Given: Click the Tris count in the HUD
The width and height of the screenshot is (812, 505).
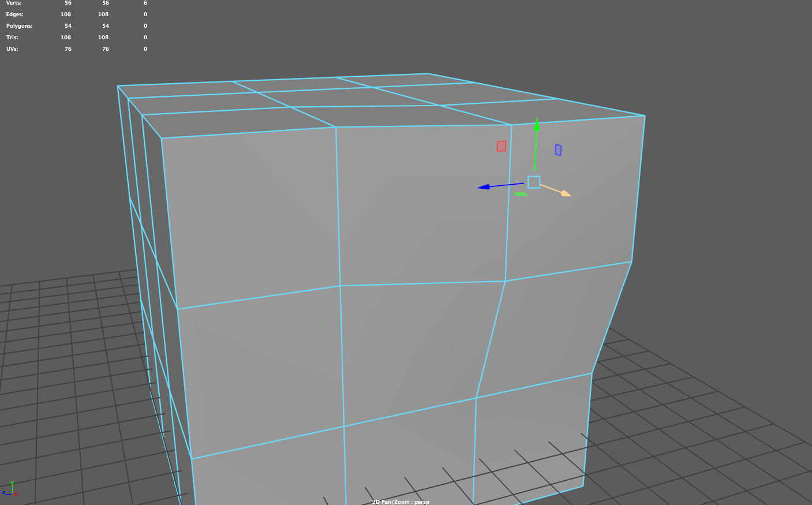Looking at the screenshot, I should 65,37.
